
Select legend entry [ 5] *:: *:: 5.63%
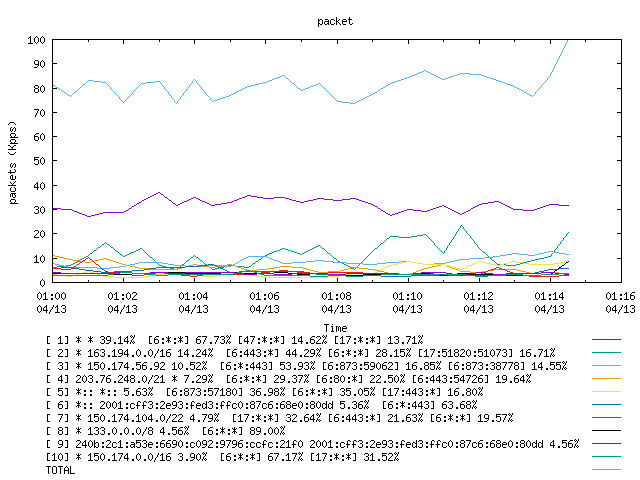[x=264, y=392]
